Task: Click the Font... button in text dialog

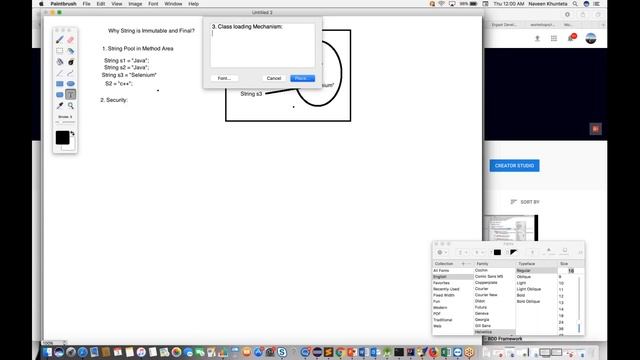Action: [224, 78]
